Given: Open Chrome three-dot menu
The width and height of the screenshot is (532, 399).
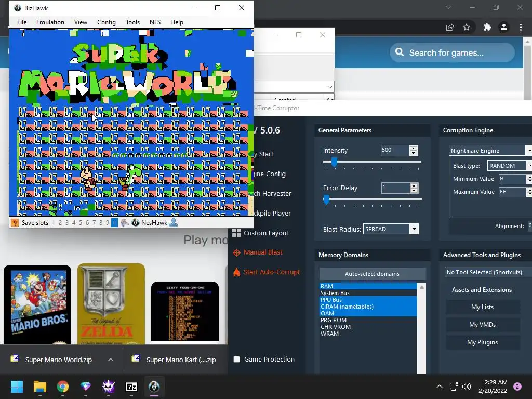Looking at the screenshot, I should pos(521,27).
